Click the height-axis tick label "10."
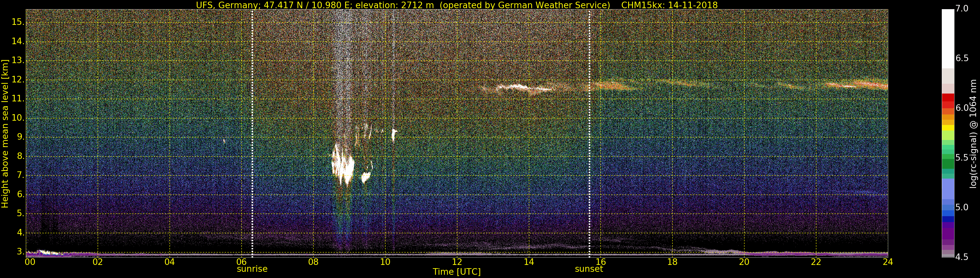The image size is (980, 278). pyautogui.click(x=18, y=118)
